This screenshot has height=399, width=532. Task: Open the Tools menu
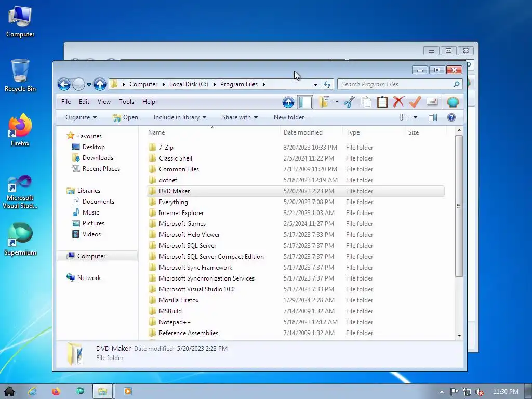126,102
